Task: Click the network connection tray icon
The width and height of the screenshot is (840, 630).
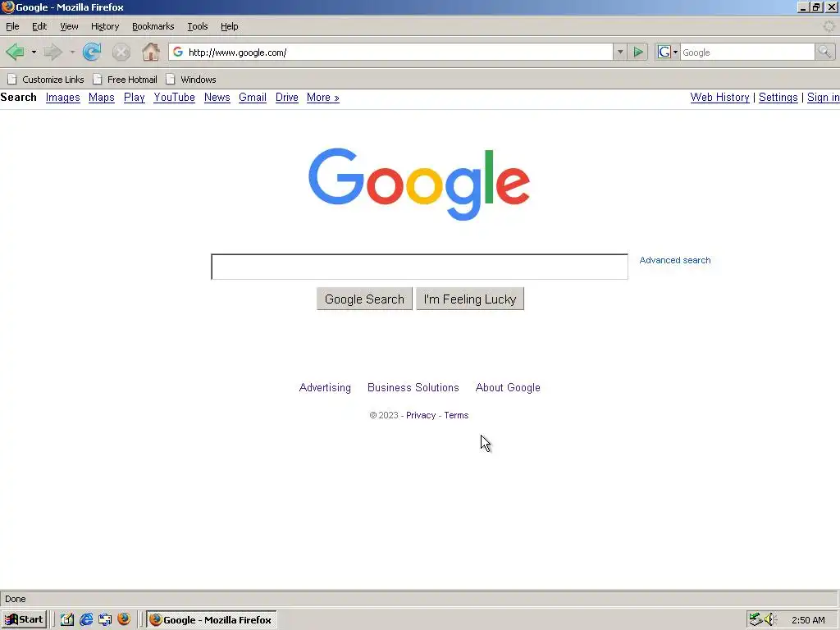Action: pos(756,619)
